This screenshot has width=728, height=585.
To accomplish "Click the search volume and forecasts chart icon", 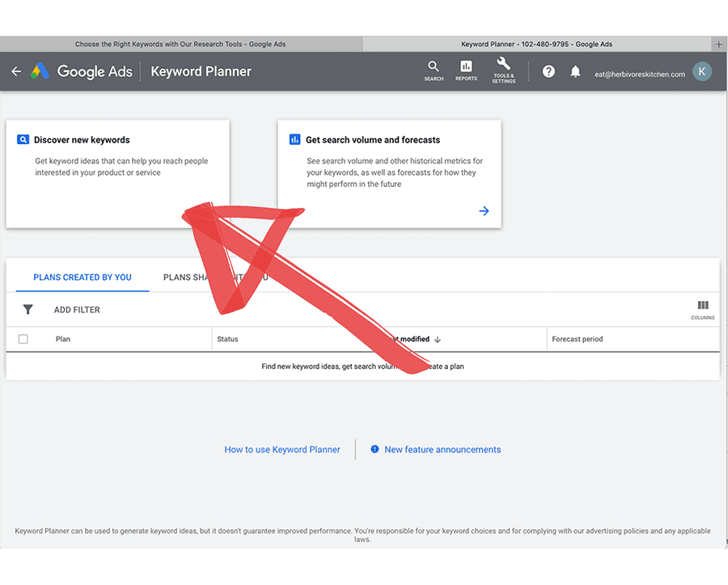I will click(x=294, y=140).
